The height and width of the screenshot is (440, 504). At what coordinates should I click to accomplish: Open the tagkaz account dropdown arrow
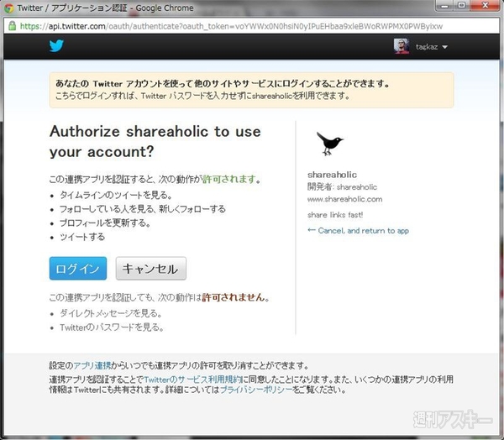[x=445, y=47]
